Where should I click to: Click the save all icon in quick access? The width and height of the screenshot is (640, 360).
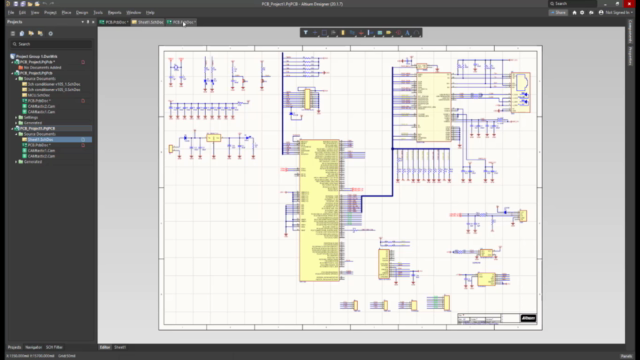point(23,4)
